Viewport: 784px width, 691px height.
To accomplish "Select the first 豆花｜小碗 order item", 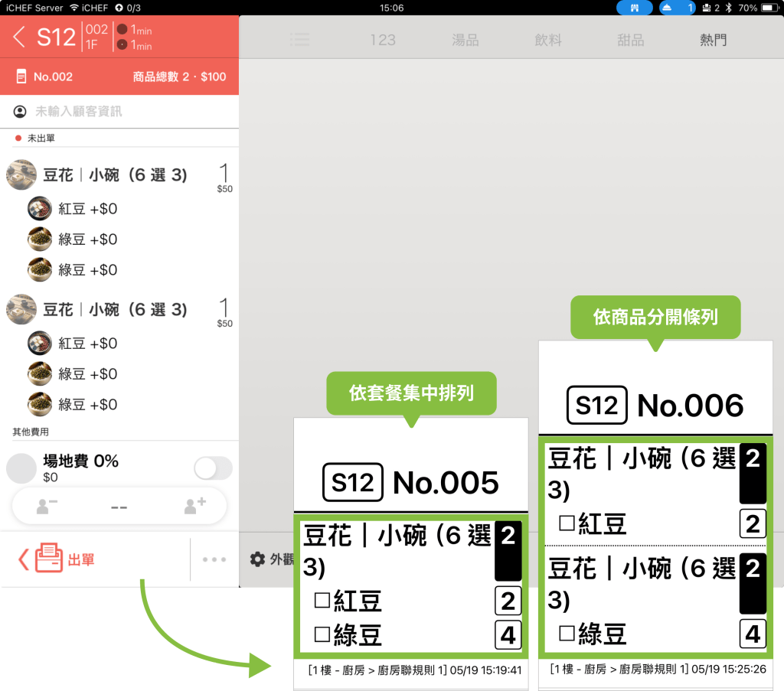I will (115, 175).
